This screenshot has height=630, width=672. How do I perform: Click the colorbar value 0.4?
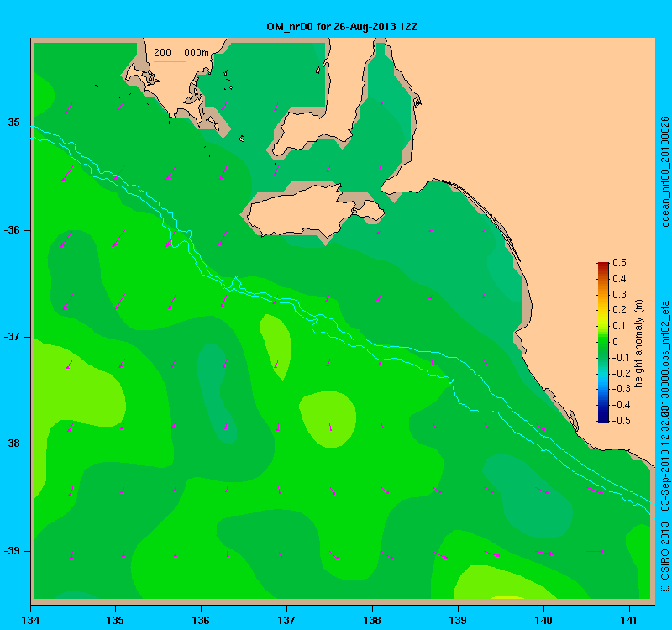click(x=619, y=279)
